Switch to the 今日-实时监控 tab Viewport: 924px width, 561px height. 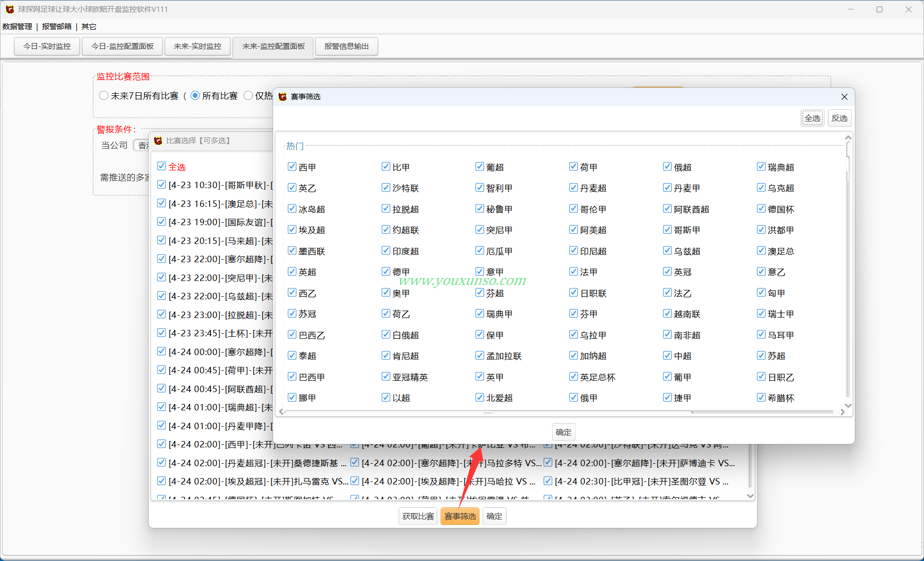tap(47, 46)
